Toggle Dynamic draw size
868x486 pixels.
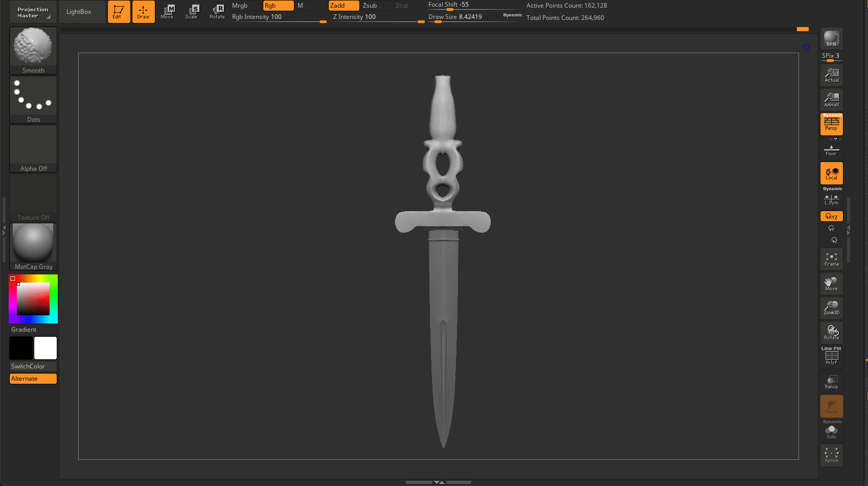coord(512,15)
